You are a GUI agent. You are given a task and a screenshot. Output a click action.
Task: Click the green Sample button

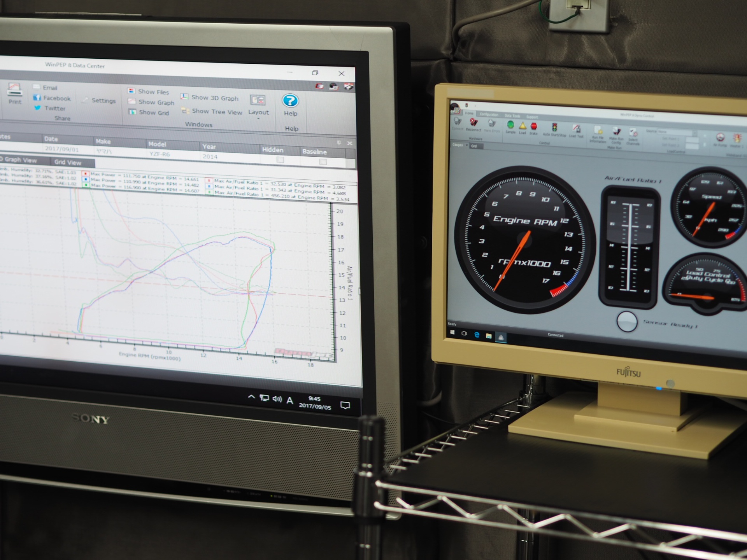tap(510, 127)
